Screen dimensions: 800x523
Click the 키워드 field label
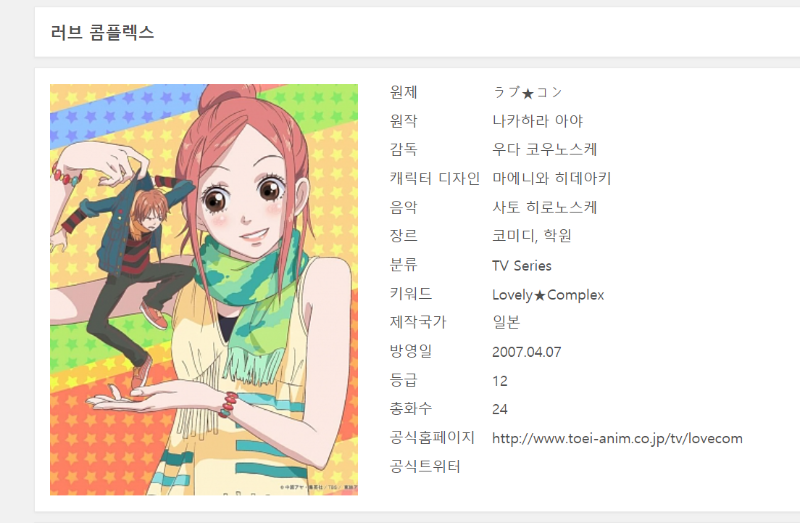coord(411,293)
